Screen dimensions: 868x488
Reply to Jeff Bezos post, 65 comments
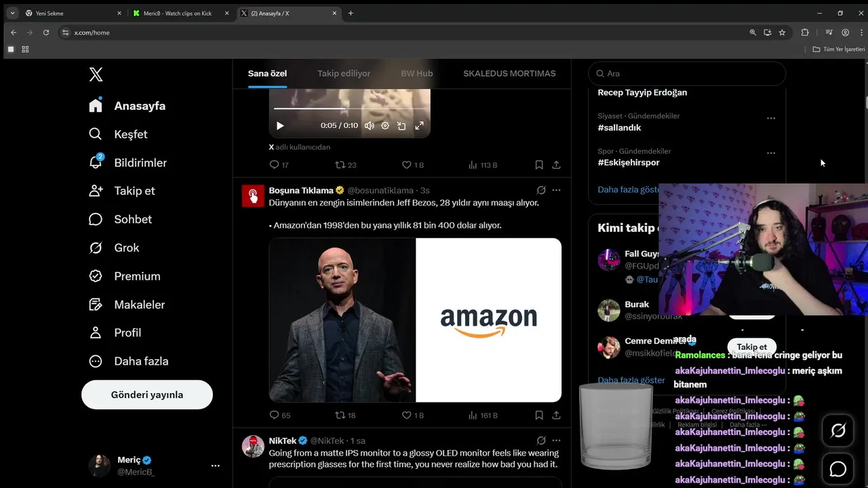point(279,415)
